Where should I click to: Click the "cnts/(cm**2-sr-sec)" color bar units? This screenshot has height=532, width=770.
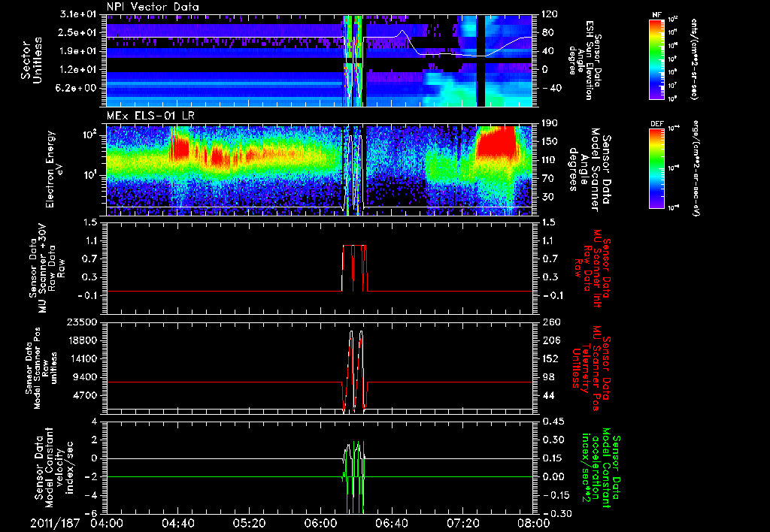[694, 59]
